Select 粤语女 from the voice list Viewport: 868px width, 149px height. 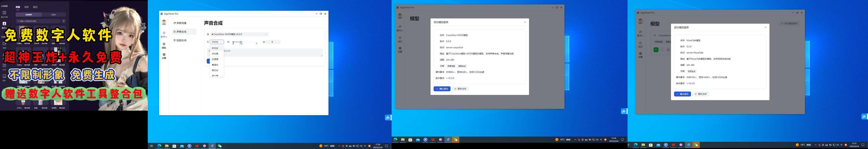(215, 65)
